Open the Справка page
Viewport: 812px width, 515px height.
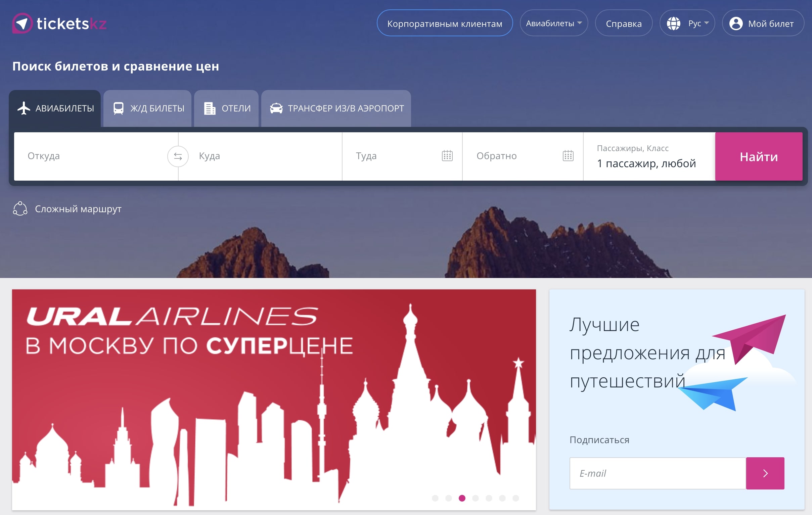[624, 23]
